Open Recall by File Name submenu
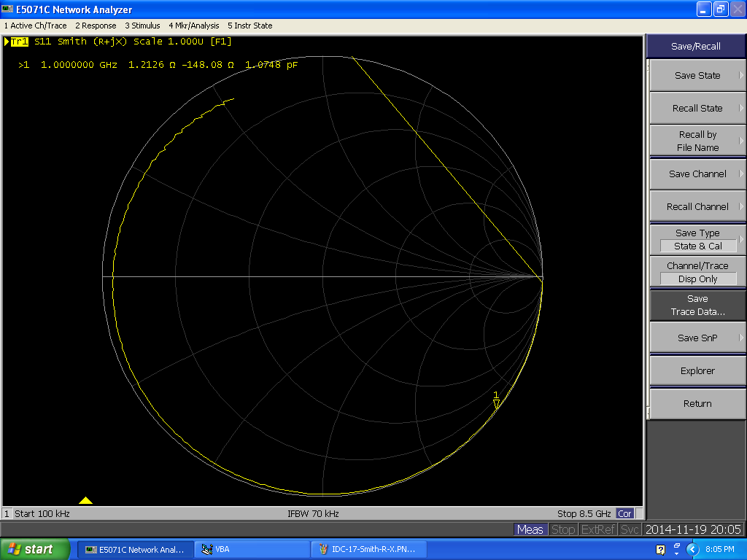The width and height of the screenshot is (747, 560). pyautogui.click(x=697, y=141)
